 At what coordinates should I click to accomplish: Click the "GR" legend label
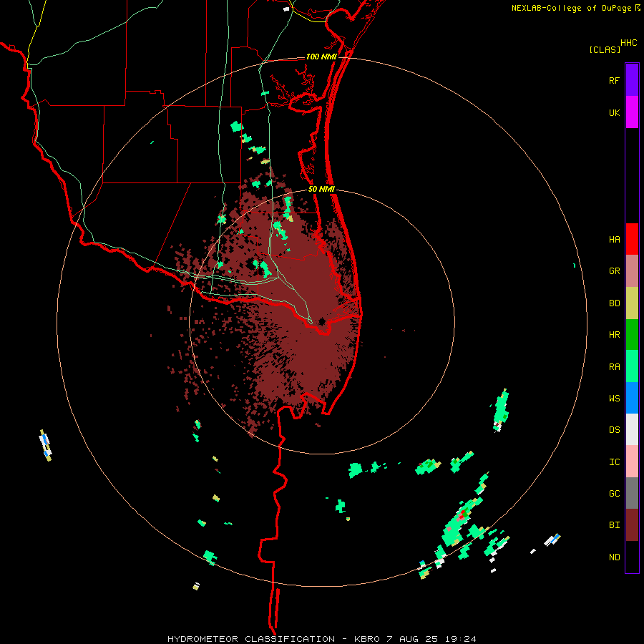click(x=614, y=271)
